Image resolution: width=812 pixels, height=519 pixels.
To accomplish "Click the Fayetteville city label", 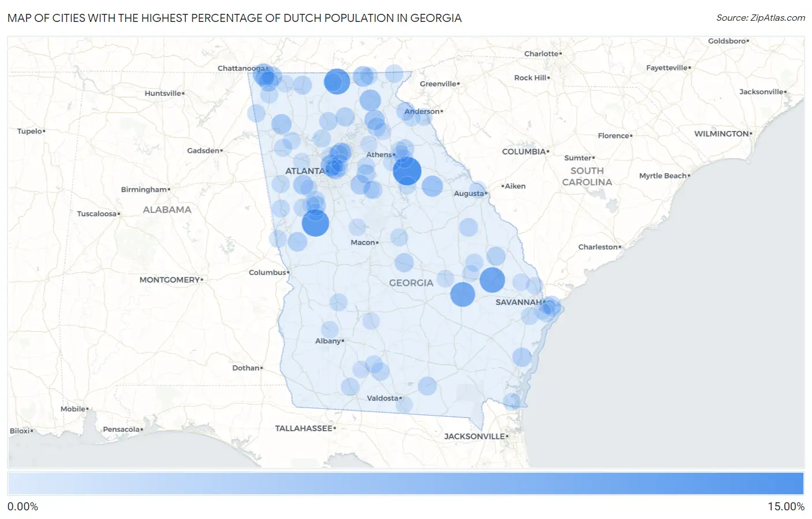I will tap(667, 68).
